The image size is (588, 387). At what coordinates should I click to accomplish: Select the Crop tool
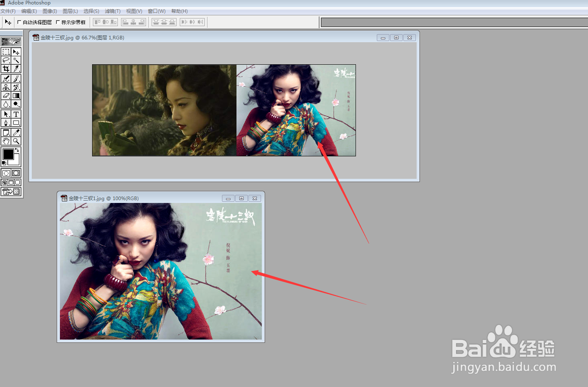point(6,69)
